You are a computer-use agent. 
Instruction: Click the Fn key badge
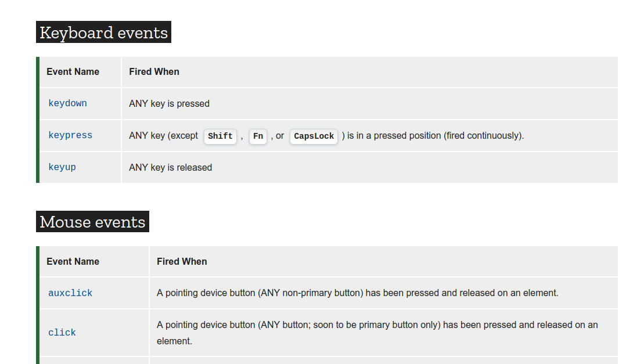coord(258,136)
